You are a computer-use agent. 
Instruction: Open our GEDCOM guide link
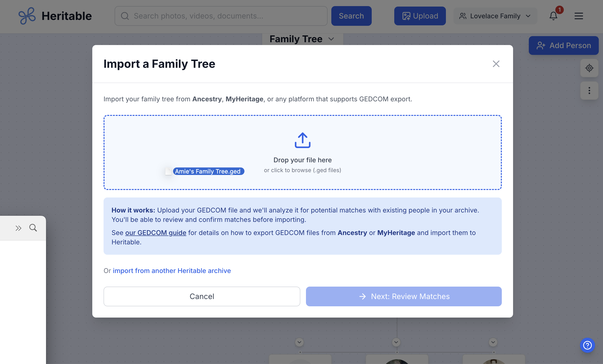coord(156,232)
